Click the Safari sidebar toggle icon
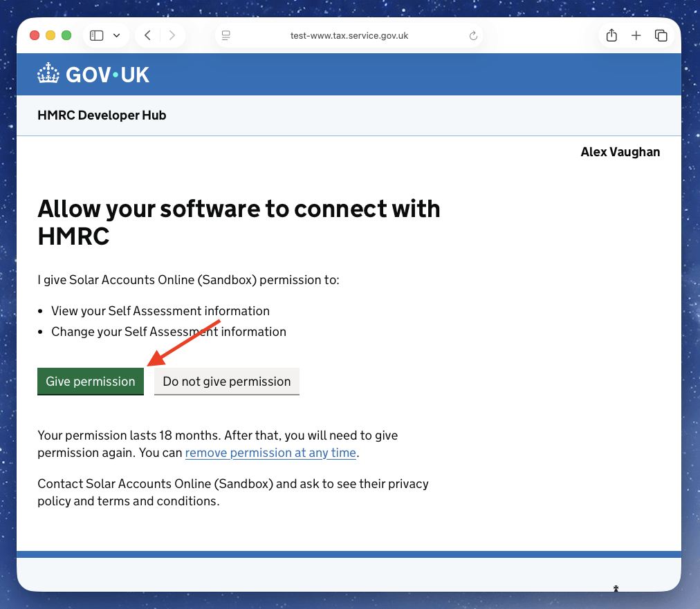This screenshot has height=609, width=700. click(x=96, y=35)
